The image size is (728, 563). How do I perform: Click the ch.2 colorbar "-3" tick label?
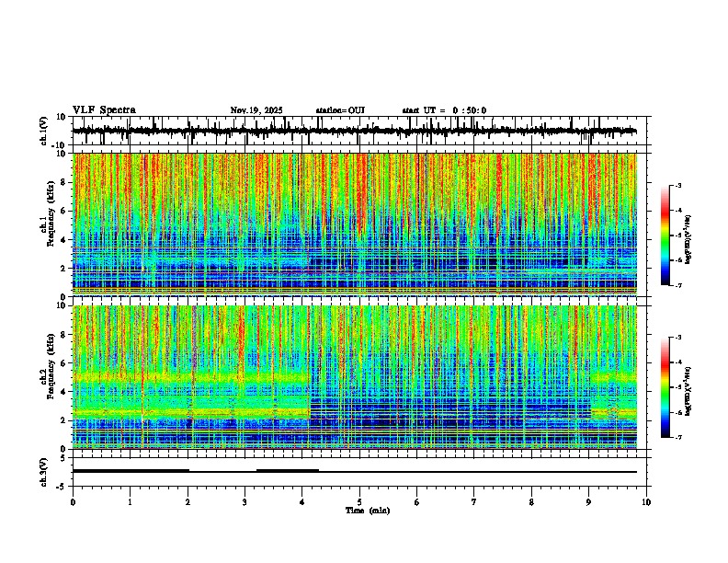point(678,338)
